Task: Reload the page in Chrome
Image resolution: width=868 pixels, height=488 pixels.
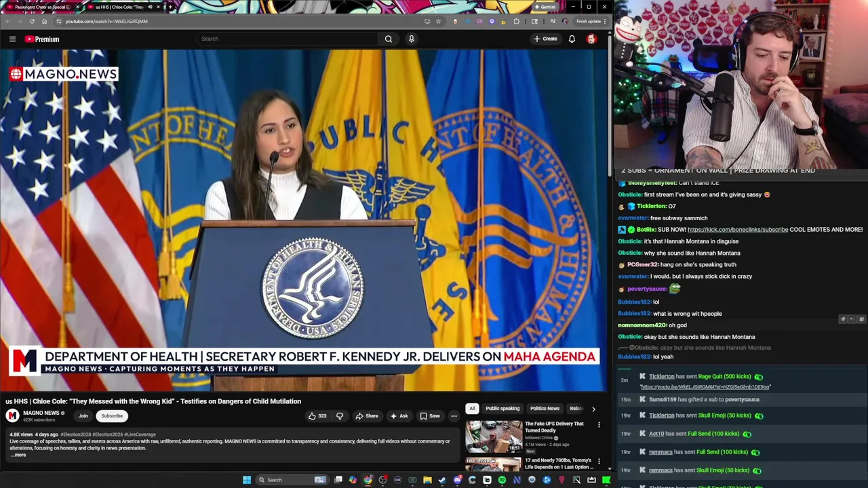Action: click(x=32, y=21)
